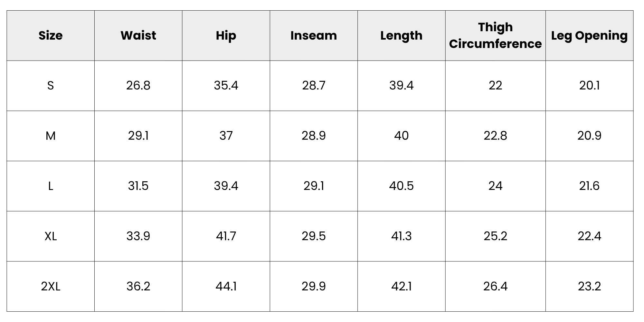This screenshot has height=322, width=644.
Task: Click the Waist column header
Action: pyautogui.click(x=138, y=35)
